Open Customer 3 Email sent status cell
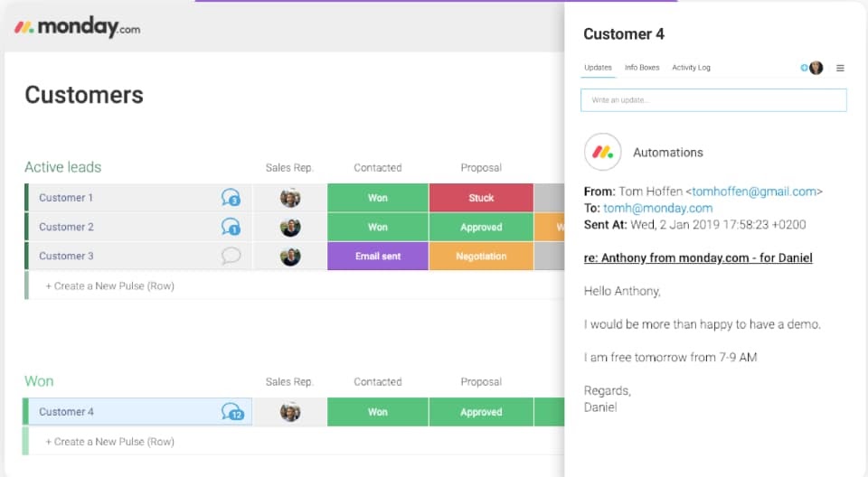The height and width of the screenshot is (477, 868). tap(378, 256)
